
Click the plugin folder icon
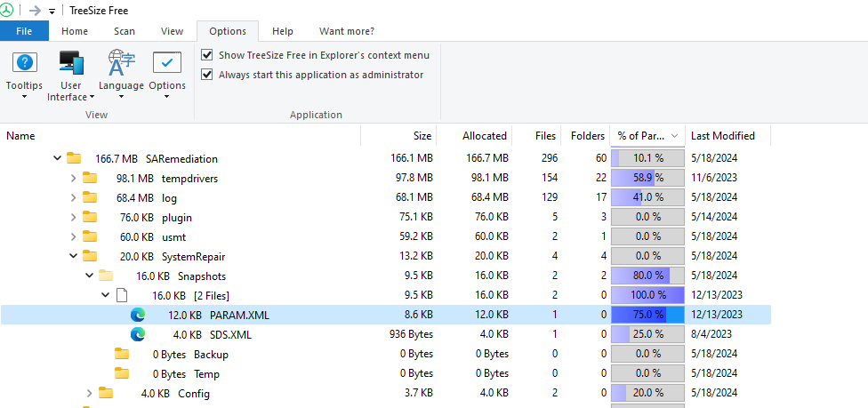tap(90, 217)
